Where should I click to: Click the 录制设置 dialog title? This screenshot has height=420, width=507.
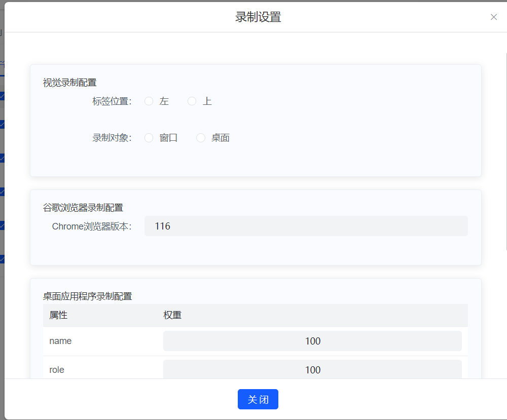point(258,17)
